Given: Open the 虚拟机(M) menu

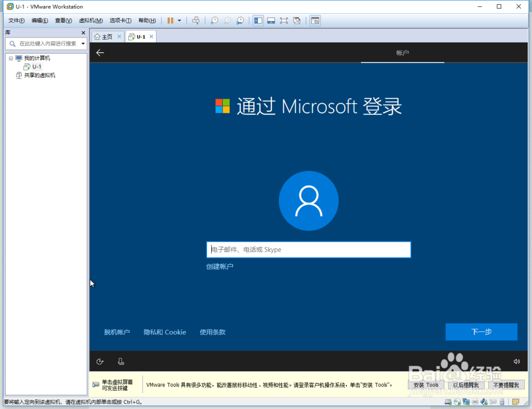Looking at the screenshot, I should click(90, 21).
